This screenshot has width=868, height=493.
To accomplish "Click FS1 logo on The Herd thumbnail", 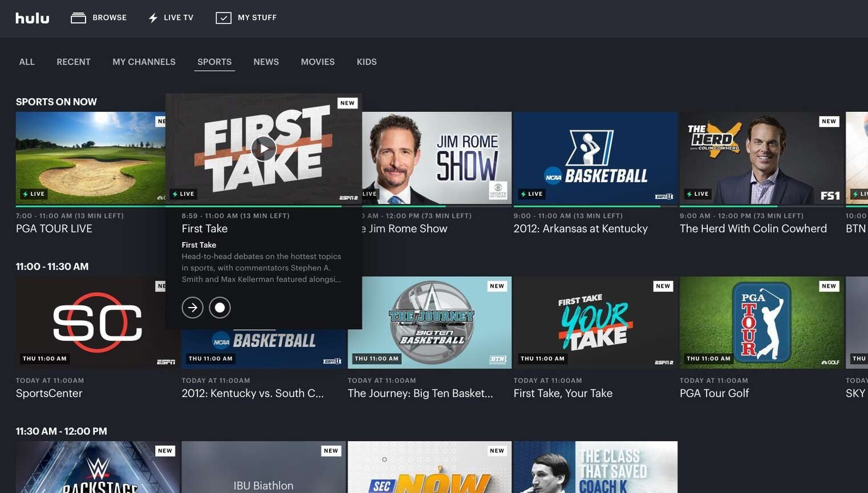I will click(830, 196).
